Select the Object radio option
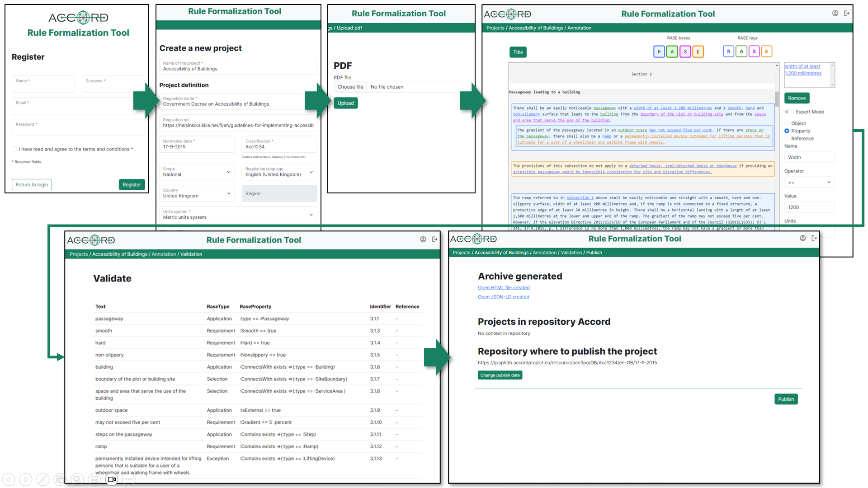Viewport: 868px width, 488px height. (x=787, y=123)
